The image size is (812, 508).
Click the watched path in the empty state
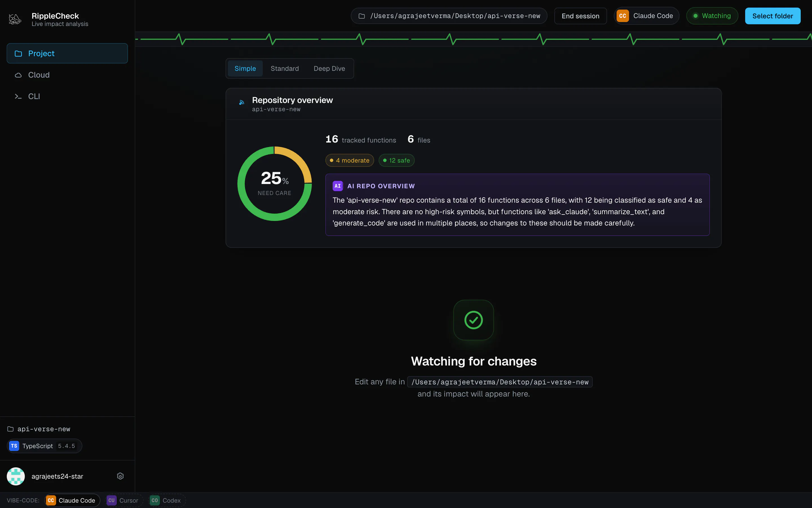[x=500, y=382]
